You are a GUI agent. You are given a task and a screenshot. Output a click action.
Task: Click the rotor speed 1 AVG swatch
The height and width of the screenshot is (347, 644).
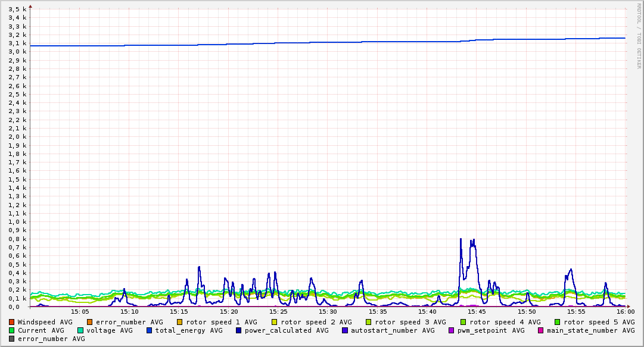click(180, 323)
